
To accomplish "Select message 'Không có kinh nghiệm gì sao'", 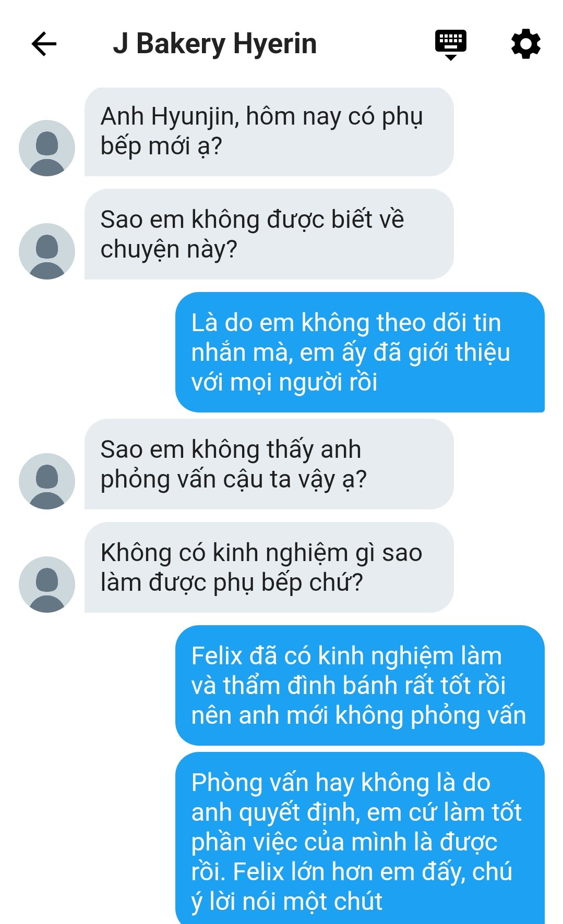I will [x=269, y=568].
